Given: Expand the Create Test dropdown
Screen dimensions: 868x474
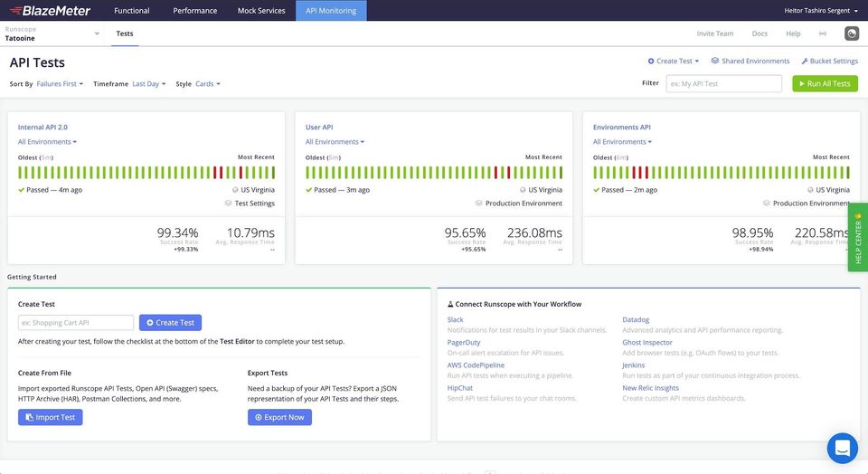Looking at the screenshot, I should pyautogui.click(x=674, y=61).
